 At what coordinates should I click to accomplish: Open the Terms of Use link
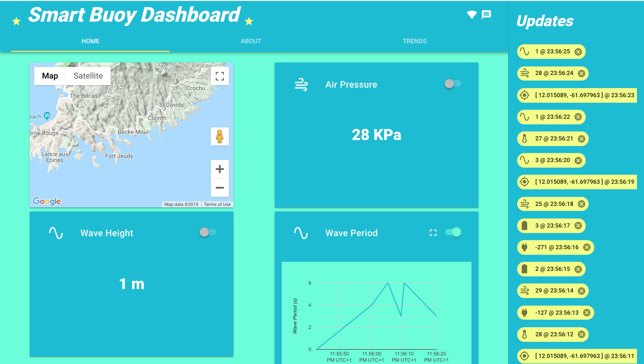pos(217,204)
